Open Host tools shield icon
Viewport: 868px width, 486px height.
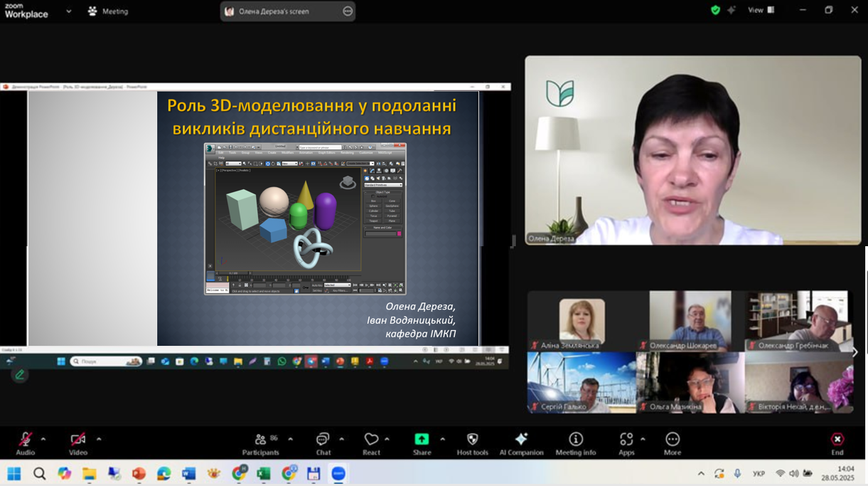click(x=472, y=443)
